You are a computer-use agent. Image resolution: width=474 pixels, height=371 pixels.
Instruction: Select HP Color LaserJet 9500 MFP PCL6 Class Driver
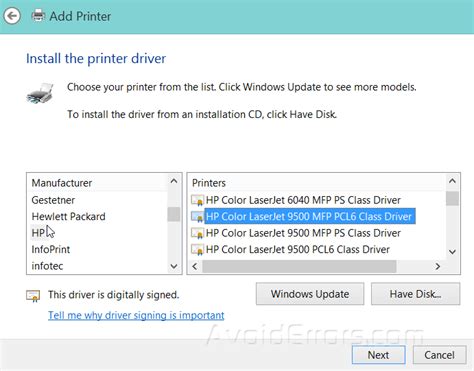pyautogui.click(x=309, y=217)
